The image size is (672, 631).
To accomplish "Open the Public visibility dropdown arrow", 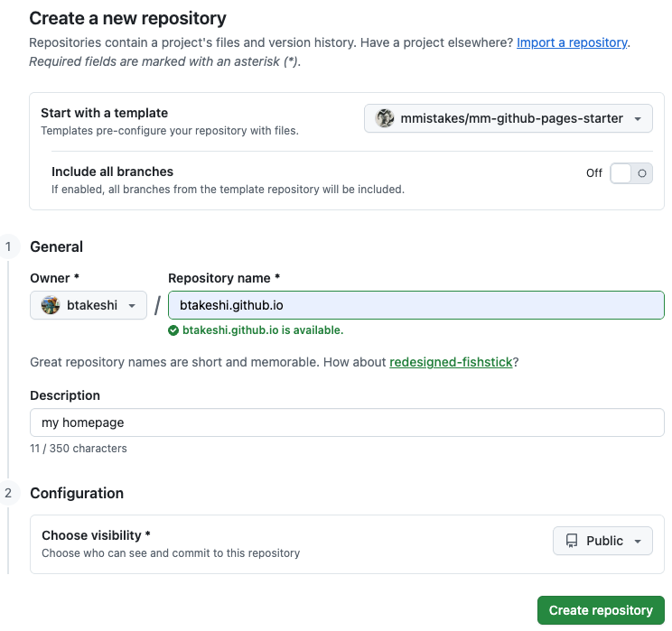I will point(638,542).
